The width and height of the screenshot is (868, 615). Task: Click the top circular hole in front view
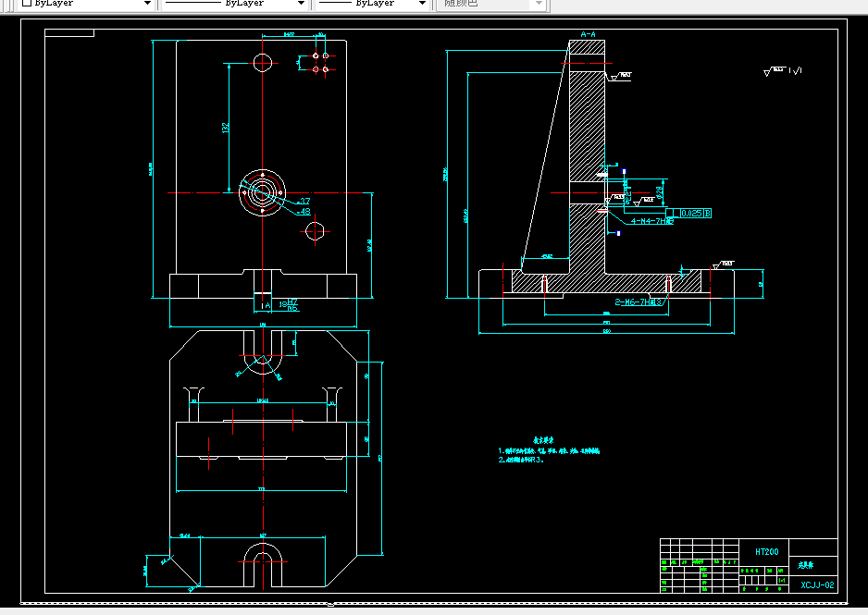[263, 63]
